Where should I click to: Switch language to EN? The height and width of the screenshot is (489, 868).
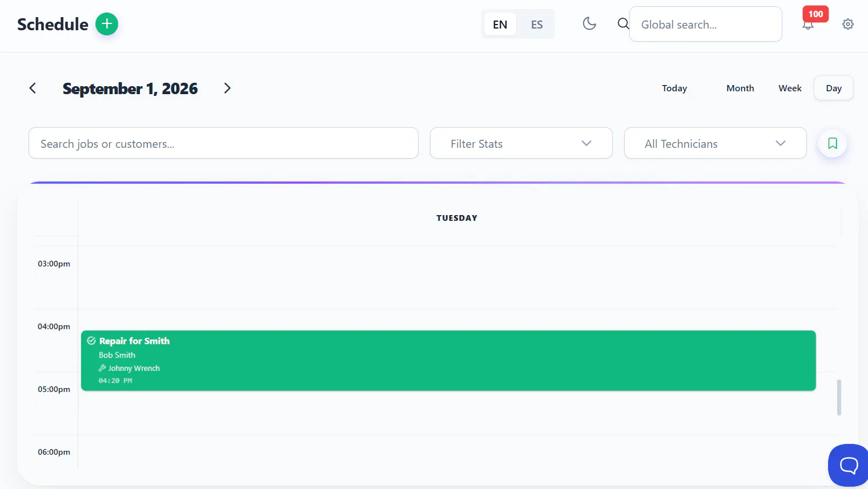500,25
